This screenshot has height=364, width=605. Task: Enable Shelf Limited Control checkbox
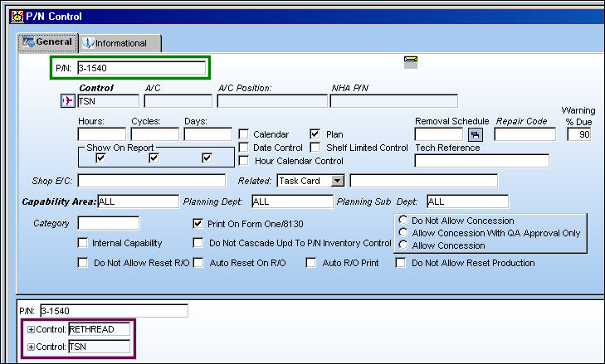click(x=315, y=148)
